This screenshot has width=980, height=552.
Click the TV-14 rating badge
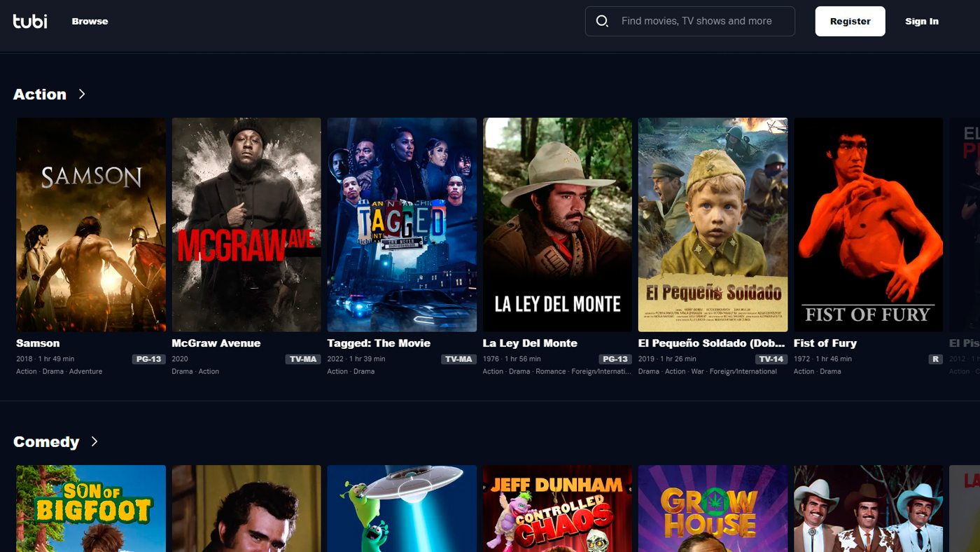tap(771, 359)
